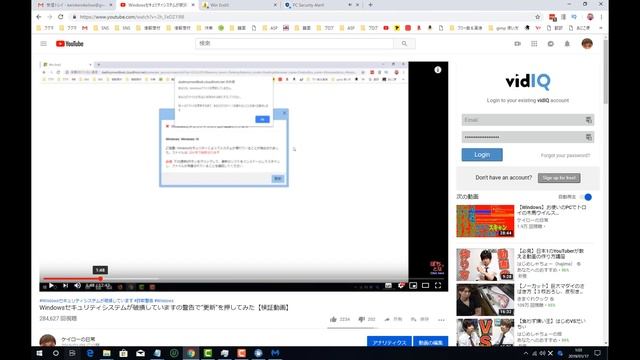This screenshot has height=360, width=640.
Task: Open the VS thumbnail suggested video
Action: (485, 333)
